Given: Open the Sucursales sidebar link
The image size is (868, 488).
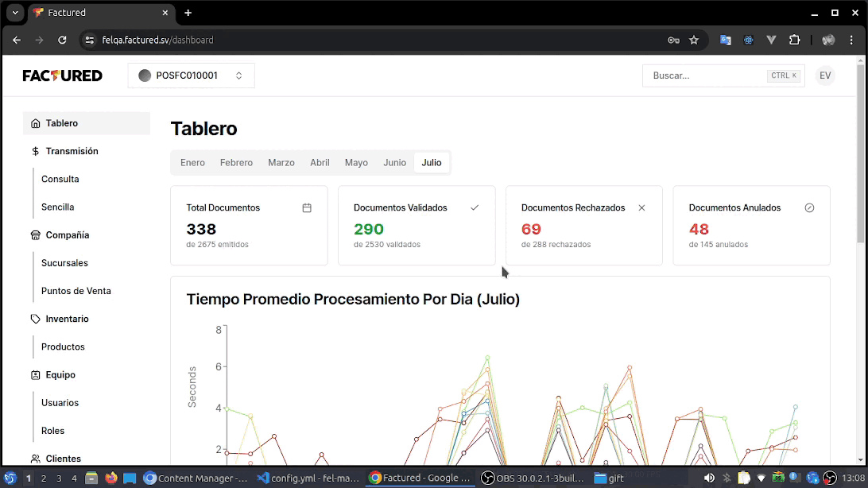Looking at the screenshot, I should pyautogui.click(x=64, y=263).
